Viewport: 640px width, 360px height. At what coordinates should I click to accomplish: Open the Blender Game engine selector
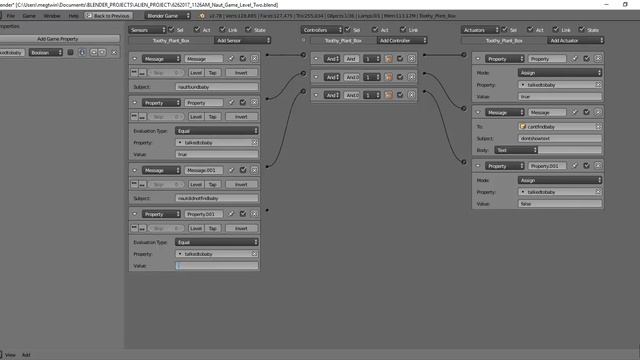coord(167,16)
